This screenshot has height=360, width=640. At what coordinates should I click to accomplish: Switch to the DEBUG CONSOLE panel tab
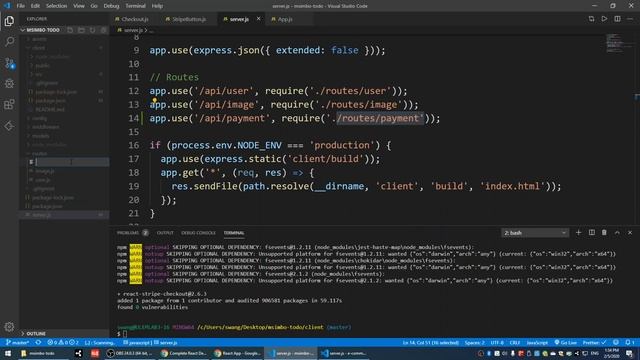(198, 233)
